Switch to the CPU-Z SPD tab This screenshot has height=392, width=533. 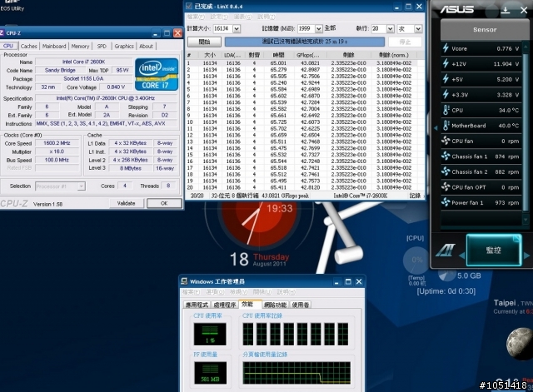click(x=102, y=46)
